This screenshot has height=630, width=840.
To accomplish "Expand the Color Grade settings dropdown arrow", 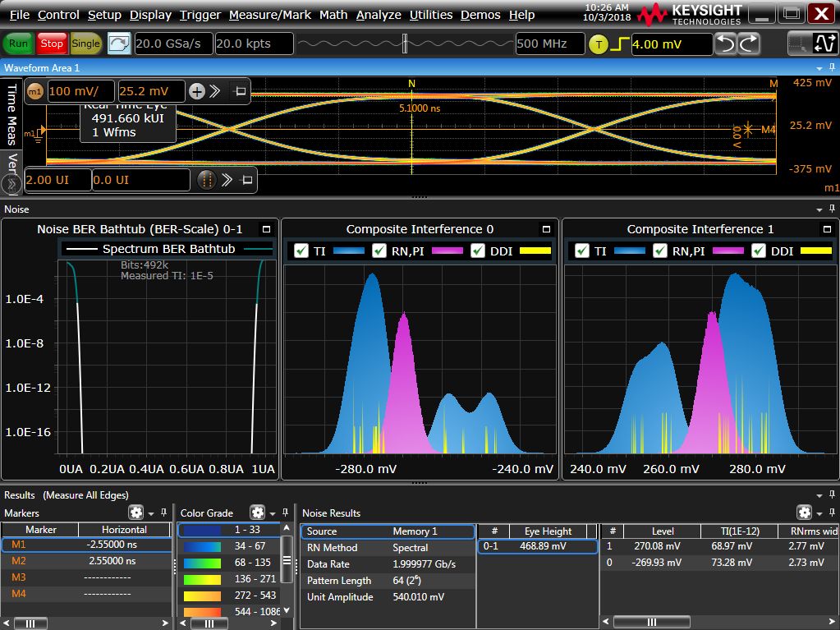I will [x=273, y=513].
